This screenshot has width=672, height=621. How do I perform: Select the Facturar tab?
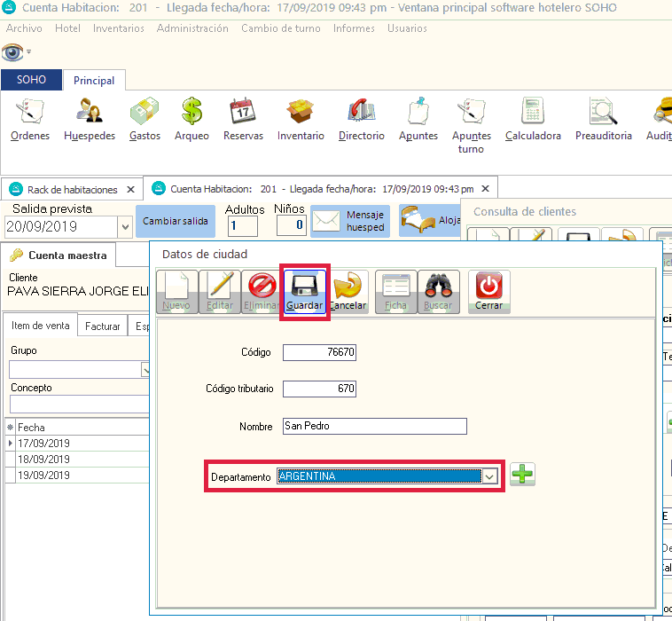point(103,326)
